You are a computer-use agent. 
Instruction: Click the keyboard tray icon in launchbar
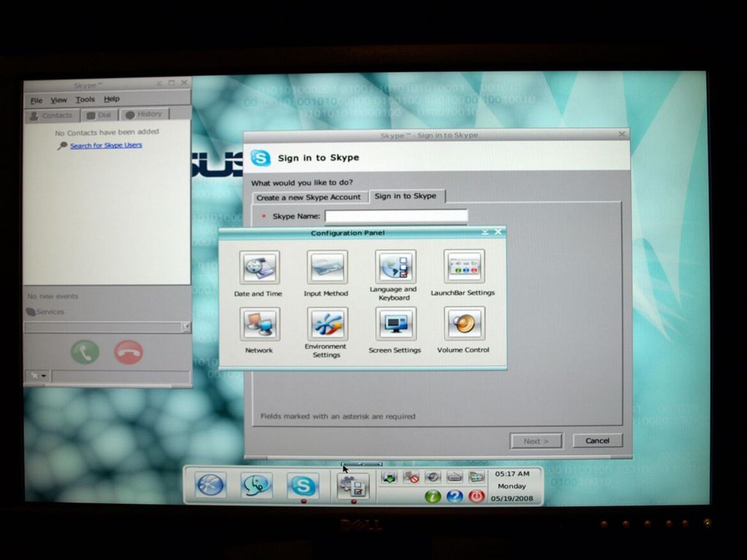click(454, 477)
